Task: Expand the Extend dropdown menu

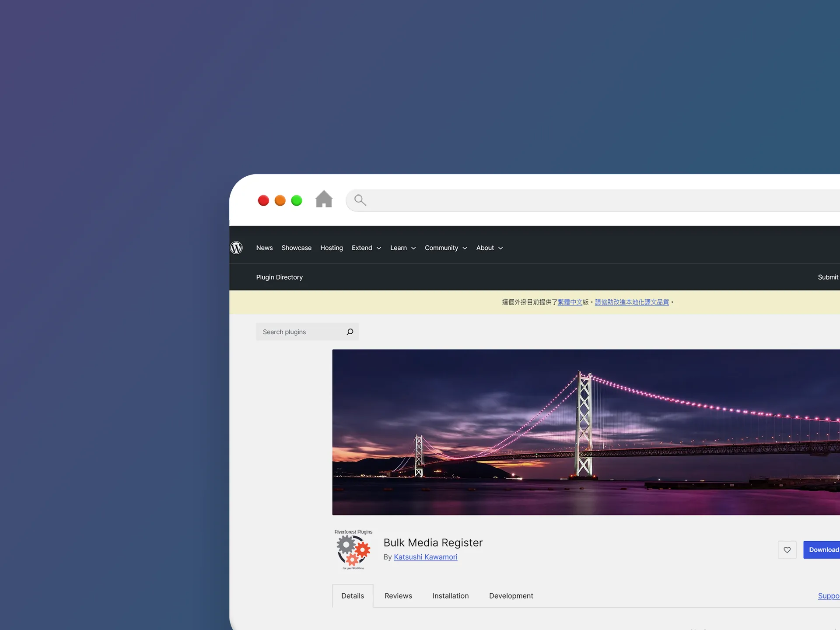Action: click(x=367, y=248)
